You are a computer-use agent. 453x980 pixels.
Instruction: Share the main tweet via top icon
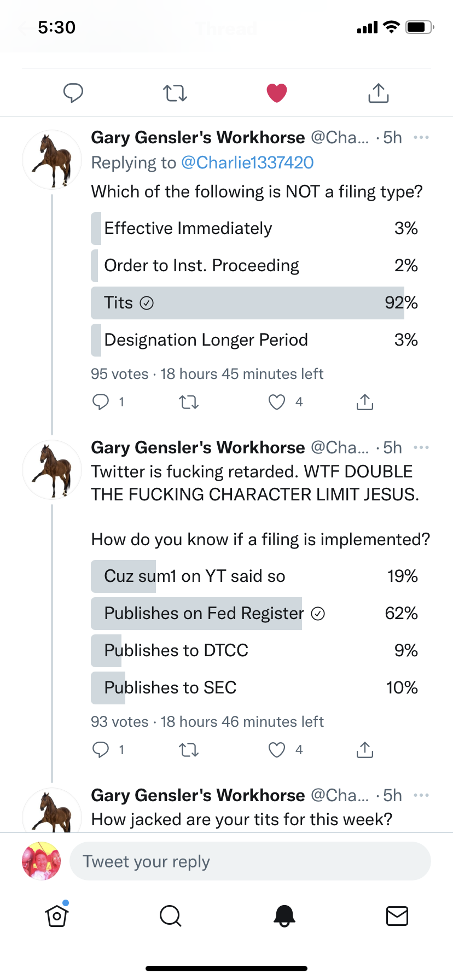378,93
